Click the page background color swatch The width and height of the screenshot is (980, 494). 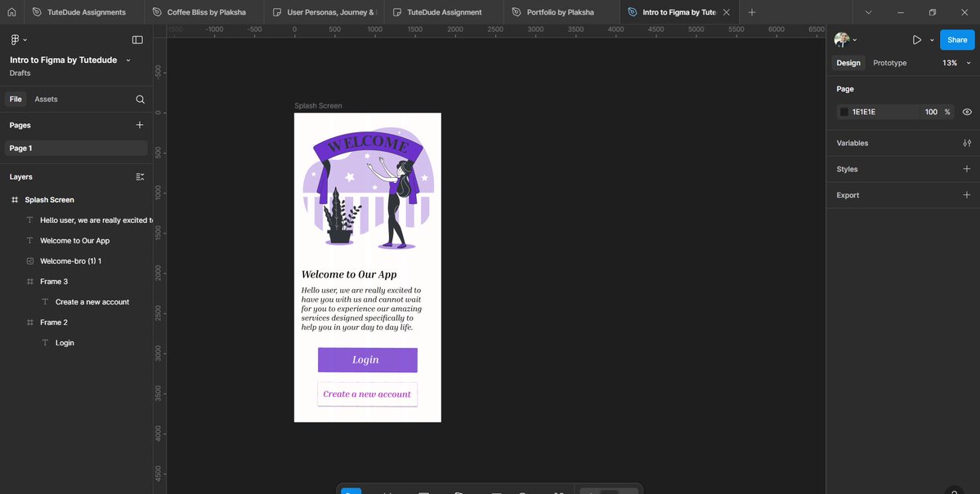(x=844, y=112)
